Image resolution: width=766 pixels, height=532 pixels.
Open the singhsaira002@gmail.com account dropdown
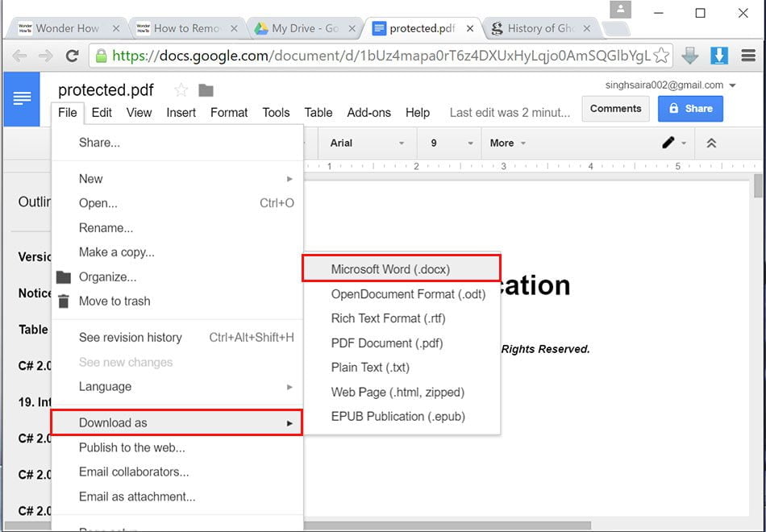pos(671,85)
